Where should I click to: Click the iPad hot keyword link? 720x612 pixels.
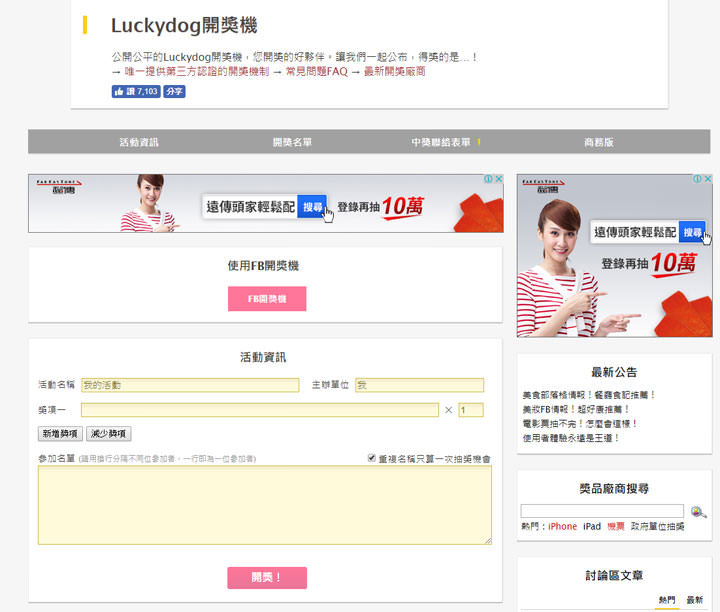(x=592, y=527)
